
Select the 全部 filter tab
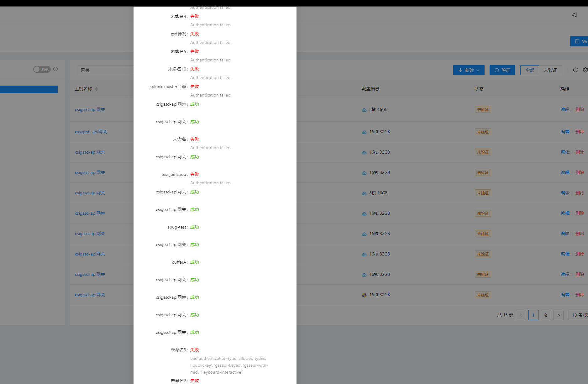point(529,70)
